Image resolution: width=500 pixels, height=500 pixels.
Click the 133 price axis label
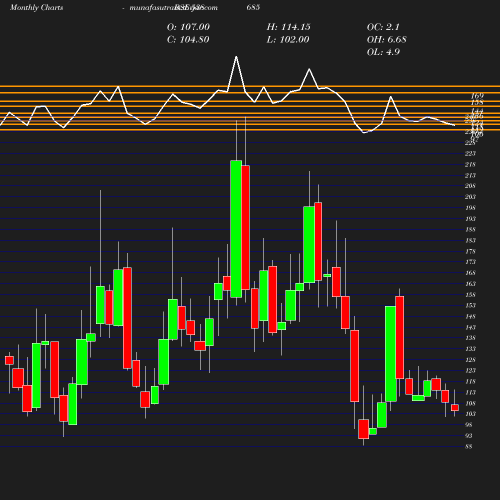[470, 349]
